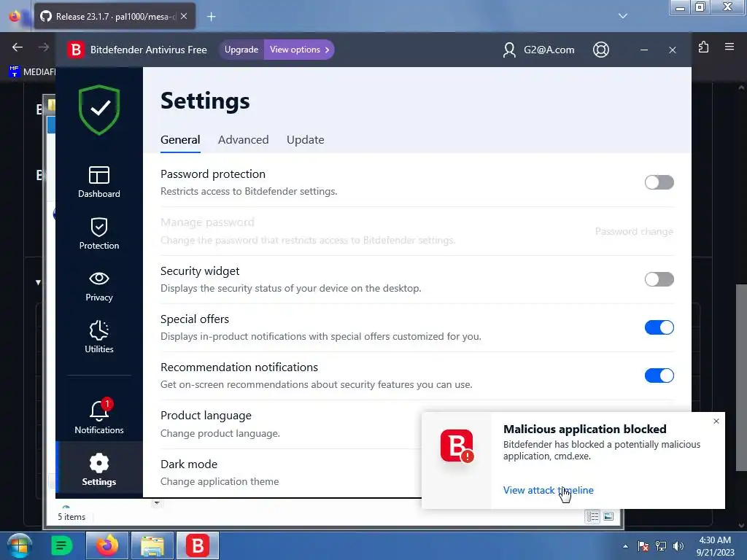Open the support lifebuoy icon
This screenshot has width=747, height=560.
601,50
